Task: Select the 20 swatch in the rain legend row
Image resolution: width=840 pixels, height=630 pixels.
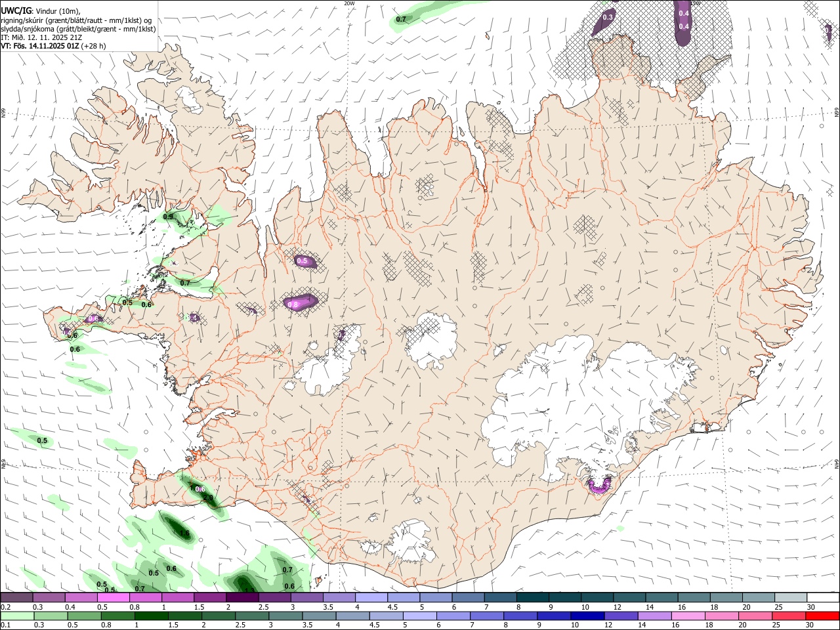Action: tap(755, 616)
